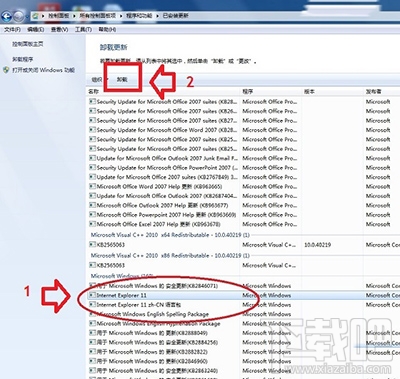Select Security Update for Office PowerPoint 2007 row
The width and height of the screenshot is (400, 379).
243,167
